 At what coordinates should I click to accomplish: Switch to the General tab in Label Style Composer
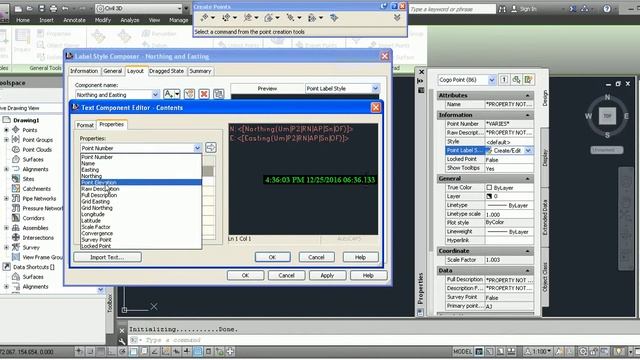[x=112, y=71]
